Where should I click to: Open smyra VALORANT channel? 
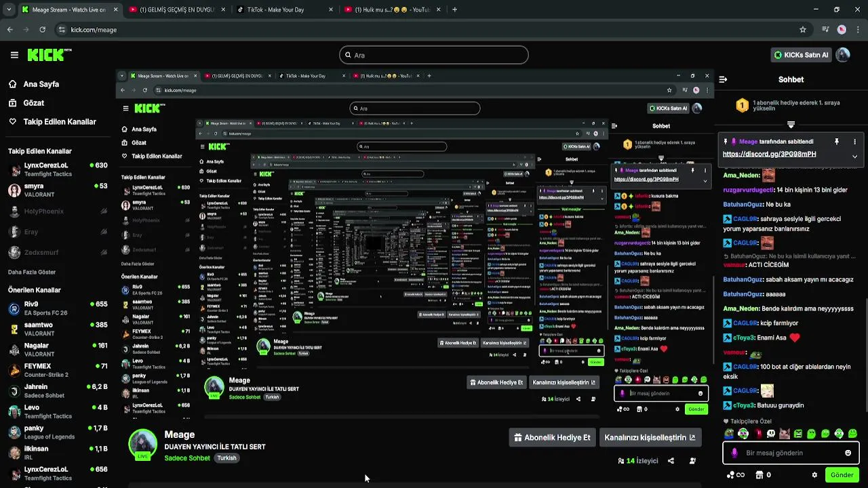[58, 190]
